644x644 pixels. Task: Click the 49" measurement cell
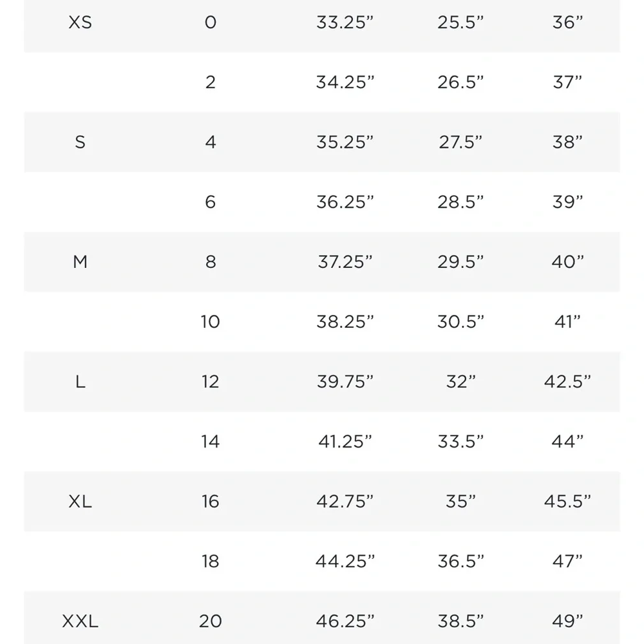(567, 621)
